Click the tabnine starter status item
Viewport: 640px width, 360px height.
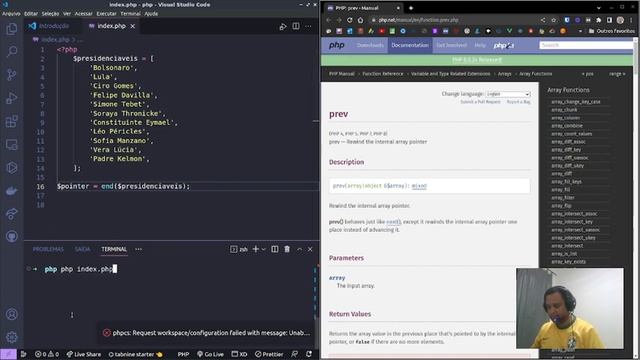click(x=135, y=354)
